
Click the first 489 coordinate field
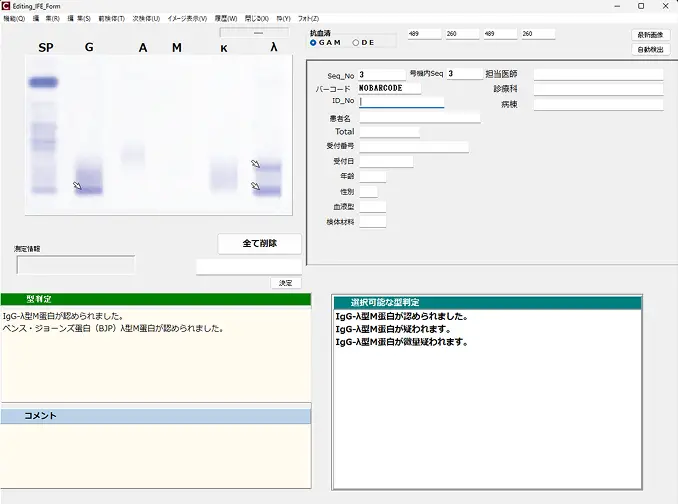(425, 34)
